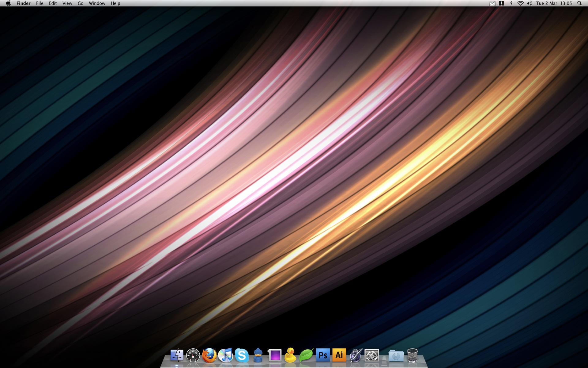588x368 pixels.
Task: Click the date and time clock
Action: coord(554,3)
